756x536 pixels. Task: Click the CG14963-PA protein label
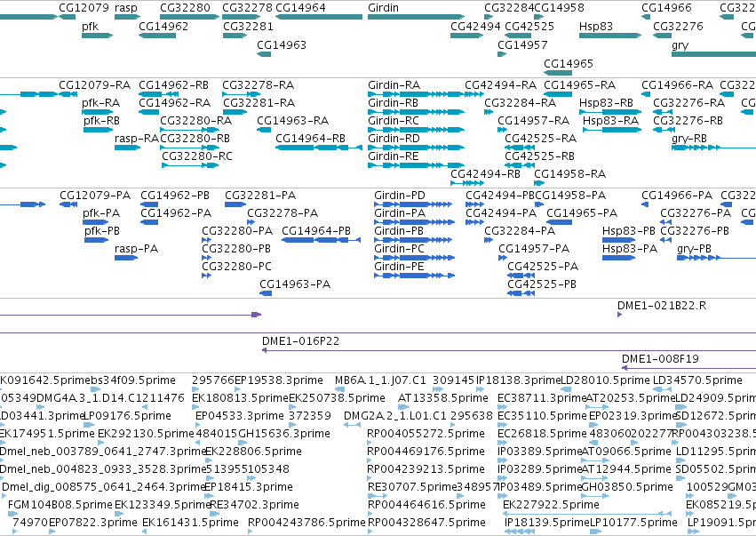pyautogui.click(x=295, y=284)
